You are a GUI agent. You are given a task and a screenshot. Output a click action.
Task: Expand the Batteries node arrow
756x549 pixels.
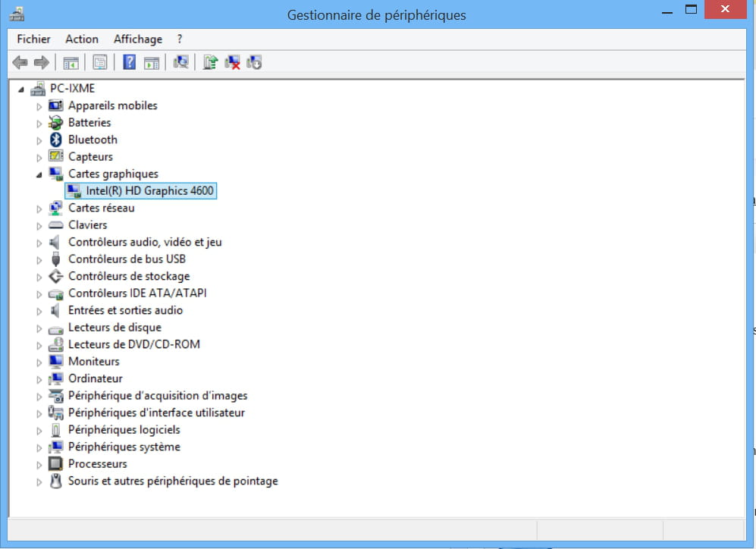39,124
